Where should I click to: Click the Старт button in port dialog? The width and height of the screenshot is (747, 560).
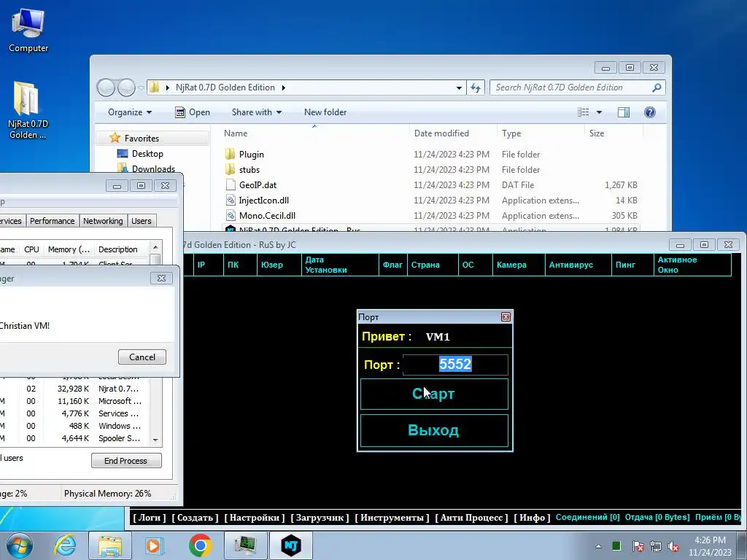pyautogui.click(x=434, y=394)
